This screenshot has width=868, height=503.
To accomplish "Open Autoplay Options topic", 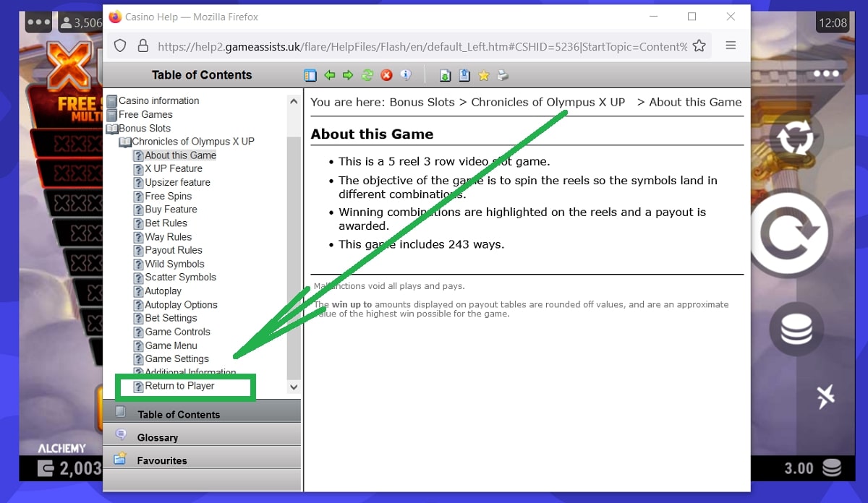I will (175, 304).
